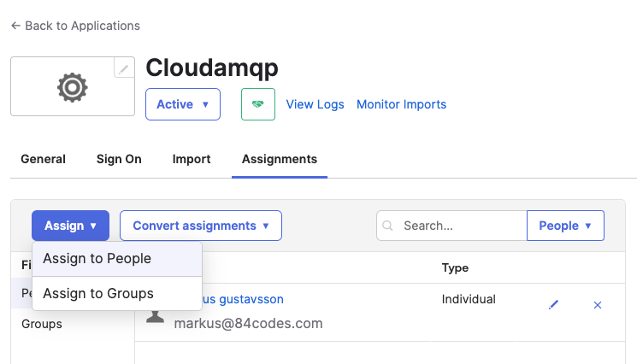Screen dimensions: 637x364
Task: Open the Monitor Imports link
Action: (x=401, y=104)
